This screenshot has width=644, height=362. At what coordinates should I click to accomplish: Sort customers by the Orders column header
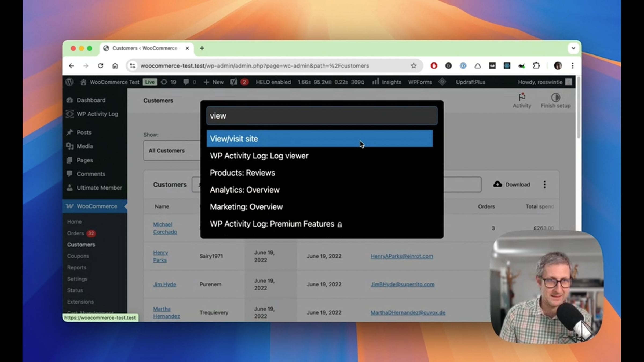click(486, 206)
